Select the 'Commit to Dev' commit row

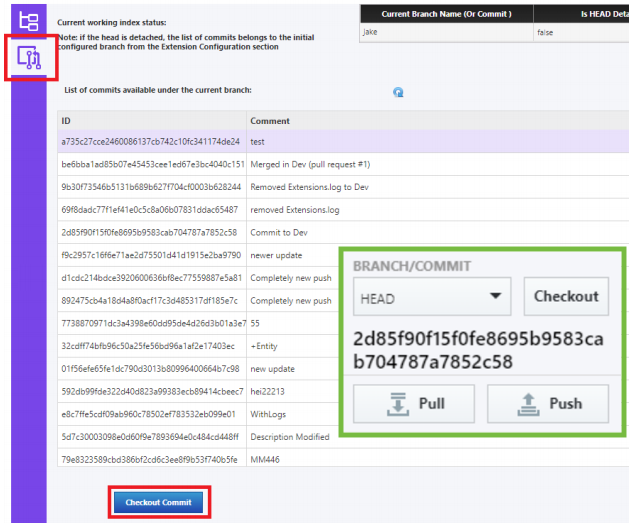[x=343, y=233]
